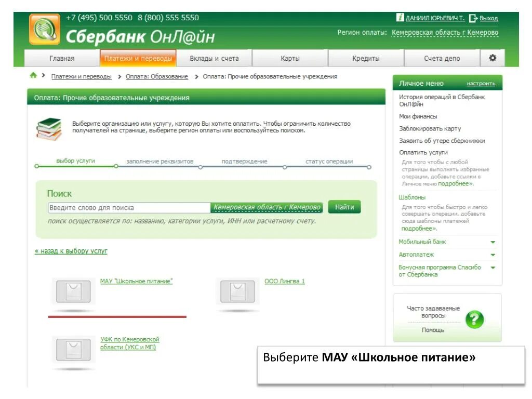Switch to the Карты tab
The width and height of the screenshot is (532, 399).
click(x=290, y=58)
